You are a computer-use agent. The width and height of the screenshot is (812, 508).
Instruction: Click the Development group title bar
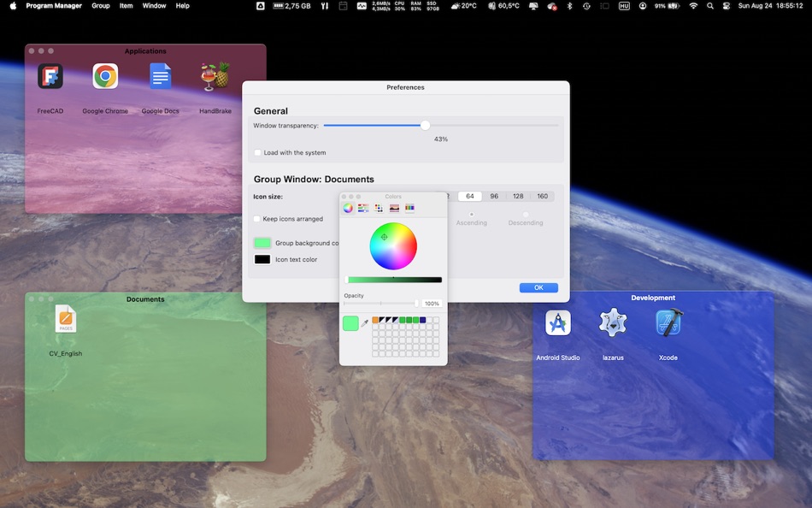pos(653,298)
